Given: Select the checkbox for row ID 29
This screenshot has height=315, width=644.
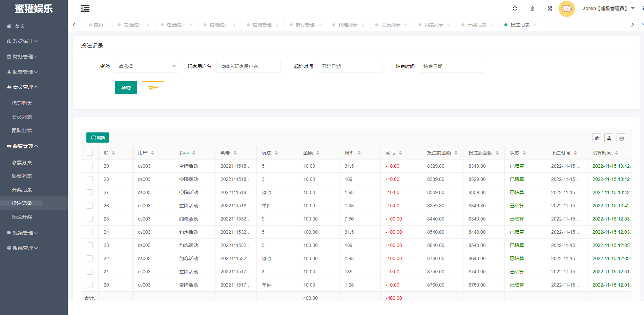Looking at the screenshot, I should (x=89, y=166).
